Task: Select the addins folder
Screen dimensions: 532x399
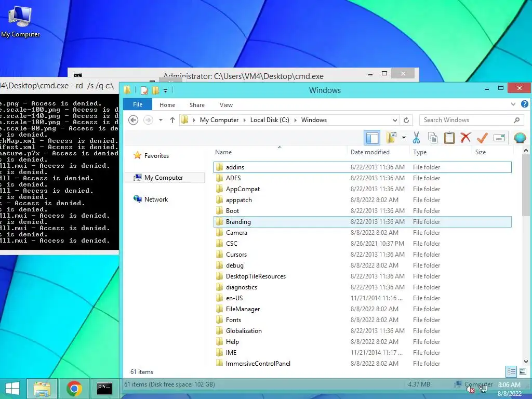Action: coord(362,167)
